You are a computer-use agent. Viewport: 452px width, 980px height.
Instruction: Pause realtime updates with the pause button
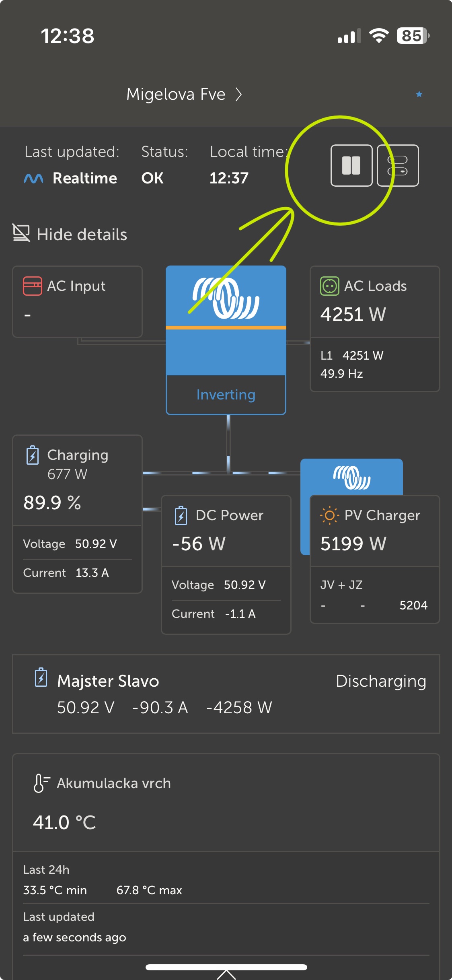point(351,165)
